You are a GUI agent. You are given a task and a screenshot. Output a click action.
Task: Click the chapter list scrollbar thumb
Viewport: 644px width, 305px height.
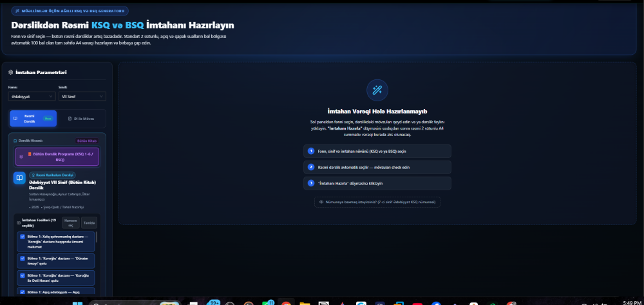tap(97, 237)
